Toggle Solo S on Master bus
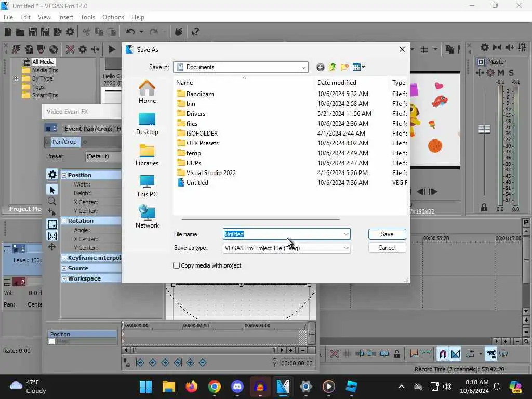Screen dimensions: 532x399 click(x=511, y=73)
